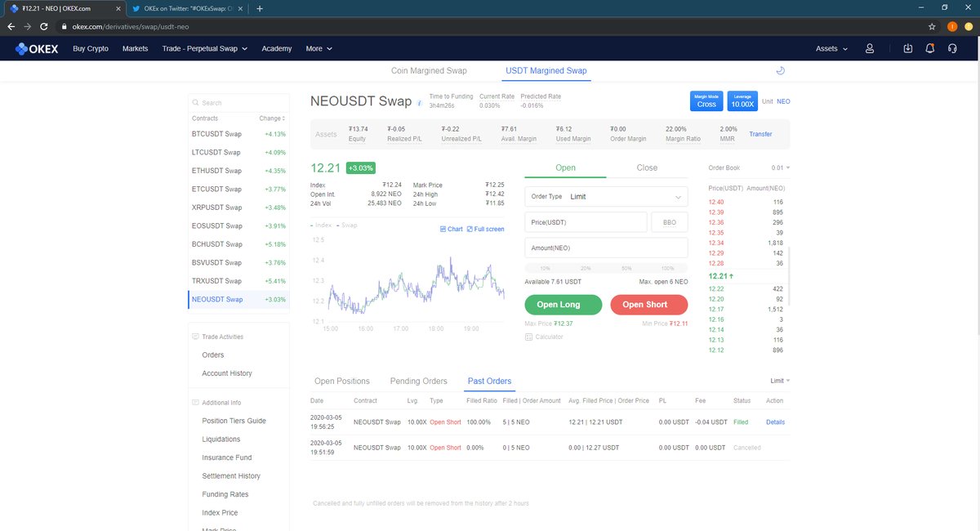Open Orders under Trade Activities
Image resolution: width=980 pixels, height=531 pixels.
(x=213, y=355)
